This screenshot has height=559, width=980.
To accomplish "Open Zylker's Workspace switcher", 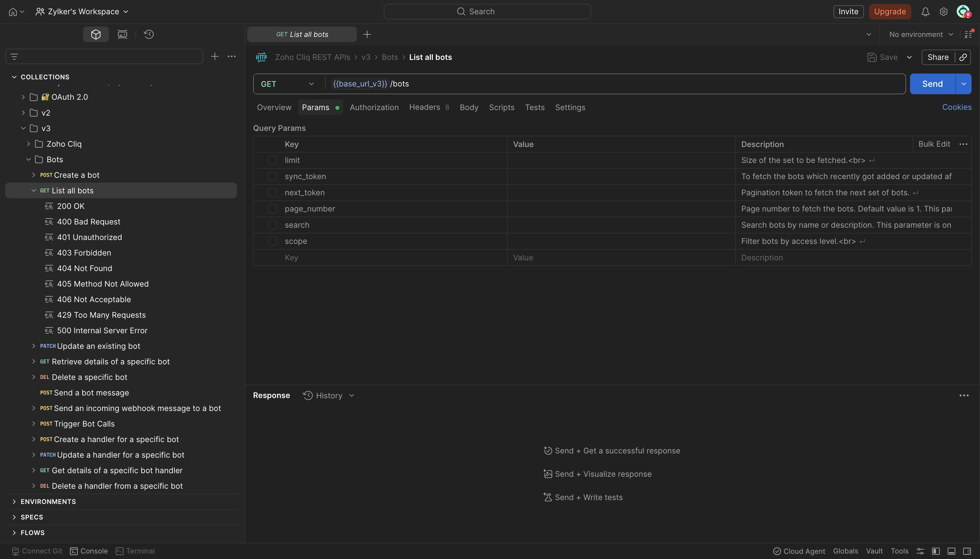I will coord(82,12).
